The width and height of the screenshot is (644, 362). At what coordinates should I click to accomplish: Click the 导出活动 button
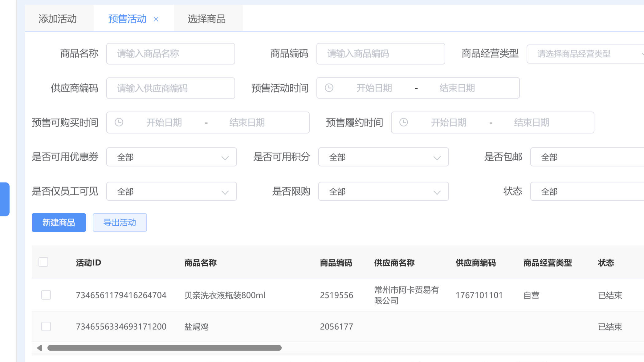tap(120, 223)
